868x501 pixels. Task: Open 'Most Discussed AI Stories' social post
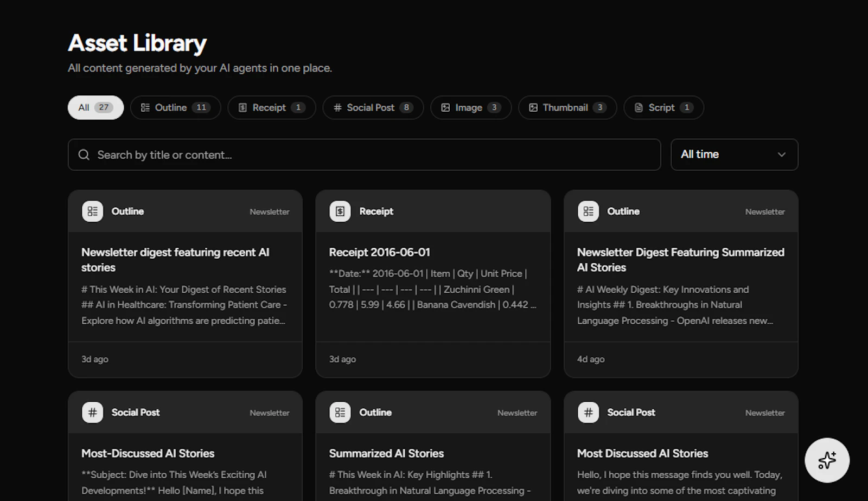pyautogui.click(x=681, y=446)
